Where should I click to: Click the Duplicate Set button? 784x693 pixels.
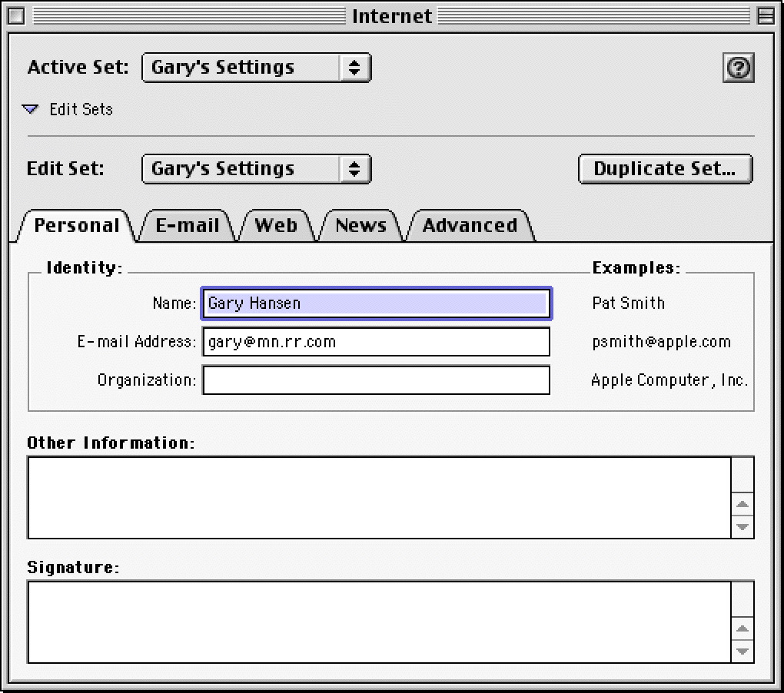[x=665, y=169]
